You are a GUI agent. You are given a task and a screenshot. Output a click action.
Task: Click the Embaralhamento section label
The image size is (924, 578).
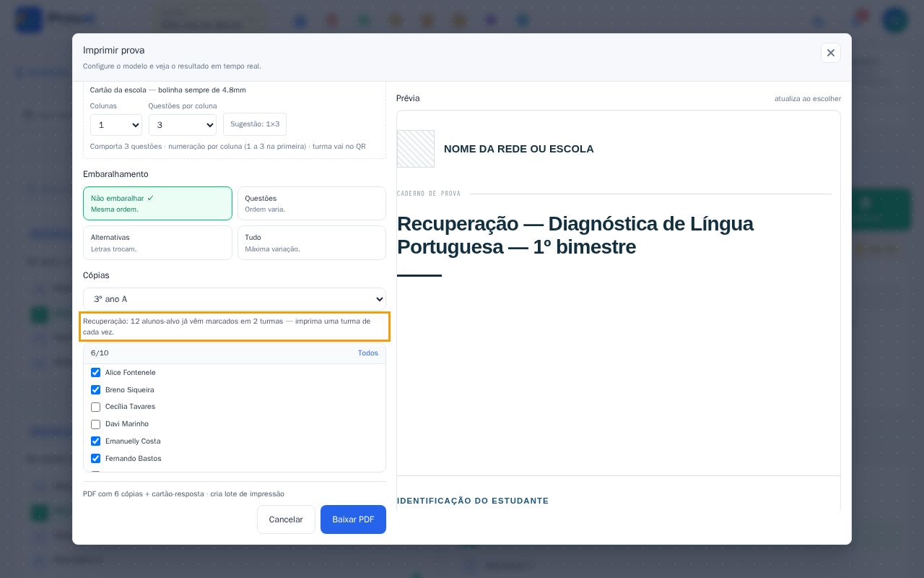pos(115,174)
